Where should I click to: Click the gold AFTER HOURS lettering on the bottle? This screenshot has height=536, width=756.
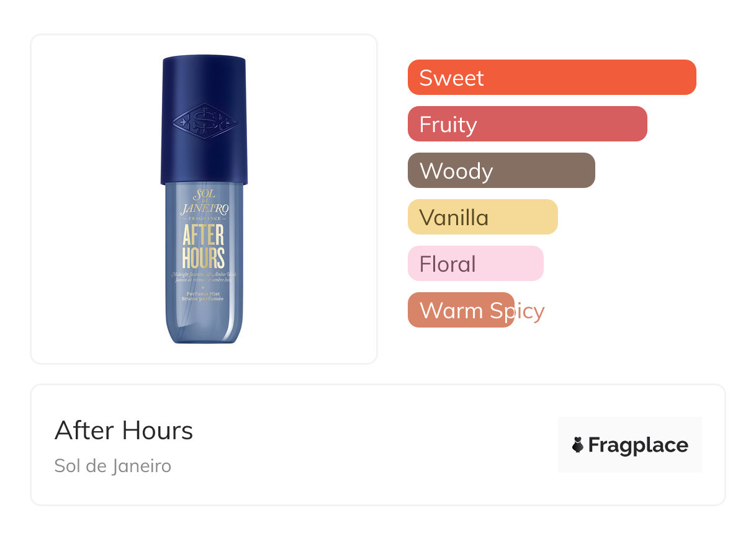pyautogui.click(x=204, y=247)
